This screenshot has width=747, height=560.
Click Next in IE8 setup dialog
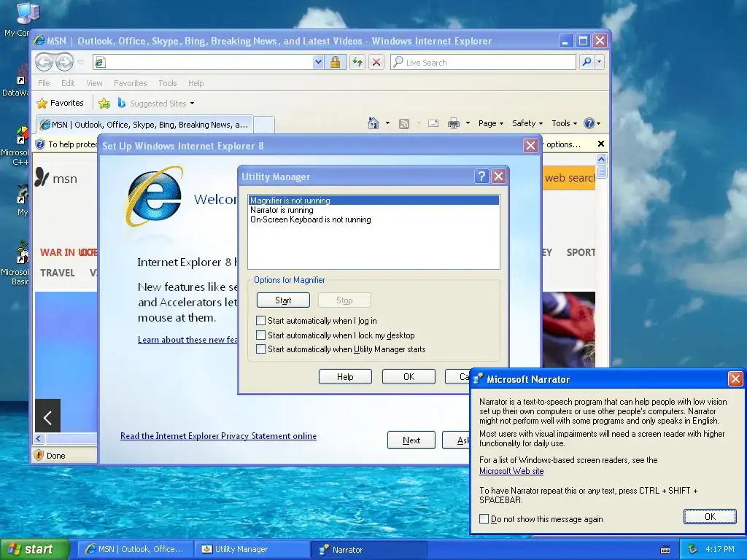[x=411, y=440]
